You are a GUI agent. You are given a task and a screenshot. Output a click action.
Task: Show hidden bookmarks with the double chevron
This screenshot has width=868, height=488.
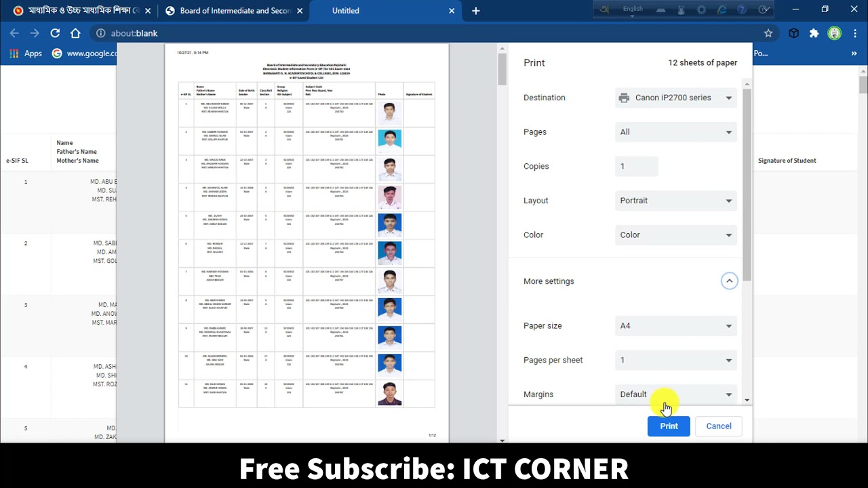pyautogui.click(x=854, y=54)
